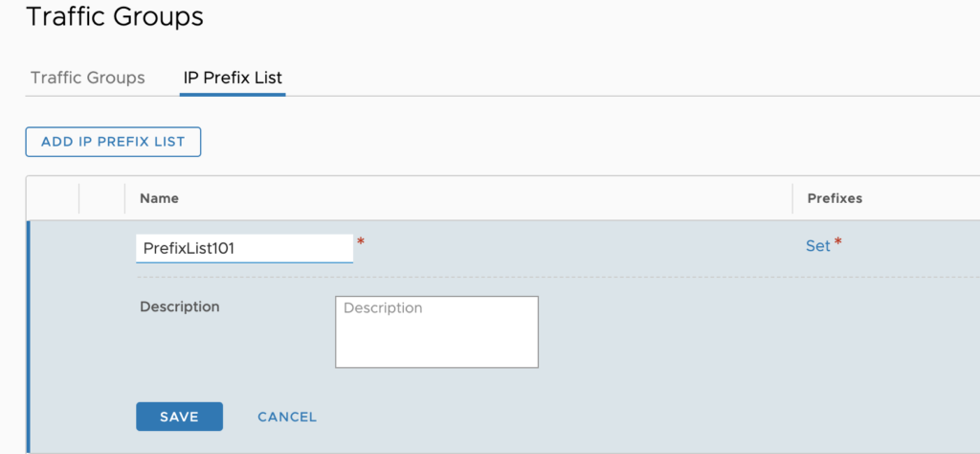Click the blue selection bar on the row's left edge
This screenshot has width=980, height=454.
[29, 336]
